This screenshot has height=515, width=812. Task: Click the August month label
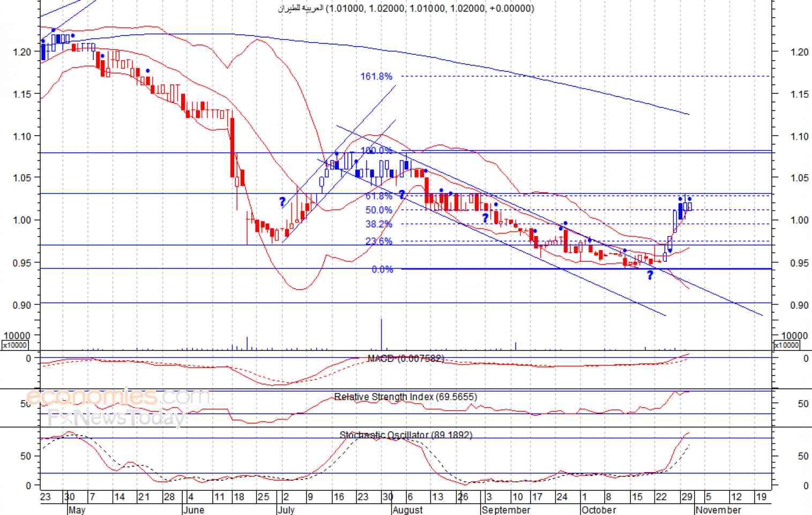point(408,510)
